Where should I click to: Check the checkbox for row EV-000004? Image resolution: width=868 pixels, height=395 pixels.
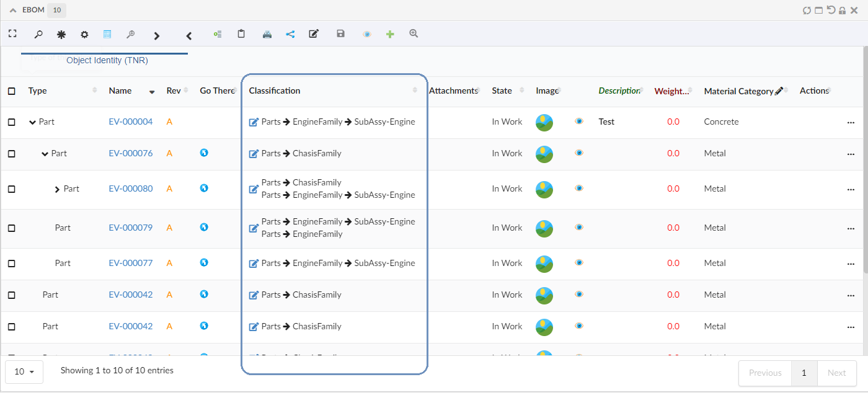pyautogui.click(x=12, y=122)
